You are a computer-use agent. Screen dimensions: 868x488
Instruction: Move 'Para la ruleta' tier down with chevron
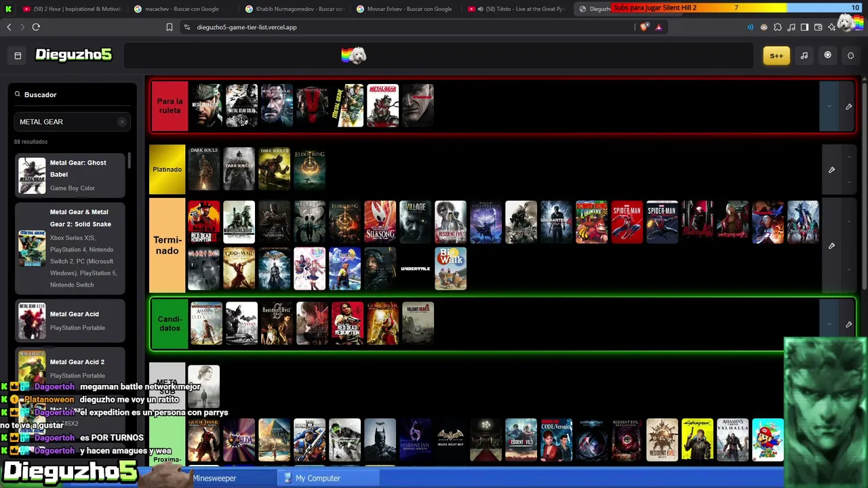click(x=829, y=106)
